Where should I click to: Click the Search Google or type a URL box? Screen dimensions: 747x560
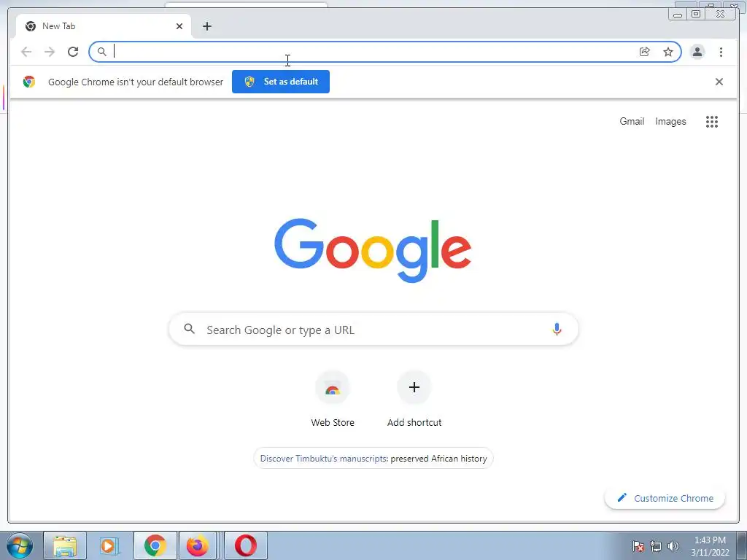(374, 330)
